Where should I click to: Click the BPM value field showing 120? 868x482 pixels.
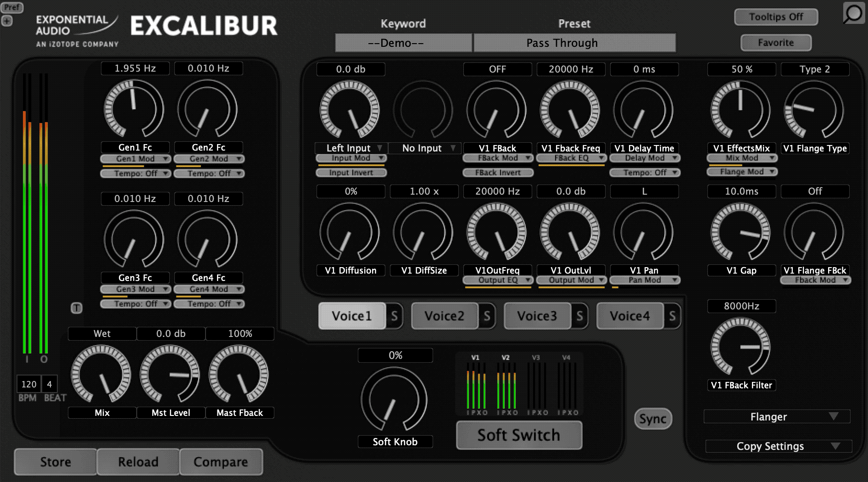pos(29,384)
